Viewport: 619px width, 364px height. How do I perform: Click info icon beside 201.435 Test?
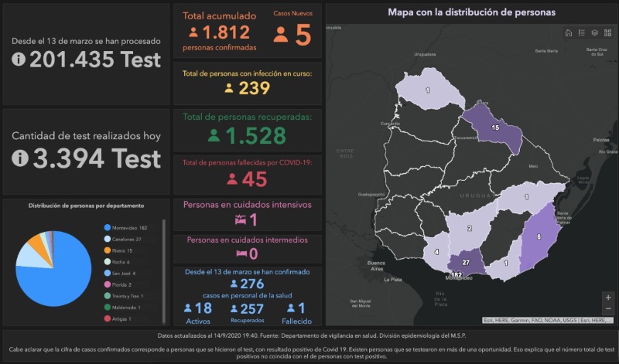[19, 60]
